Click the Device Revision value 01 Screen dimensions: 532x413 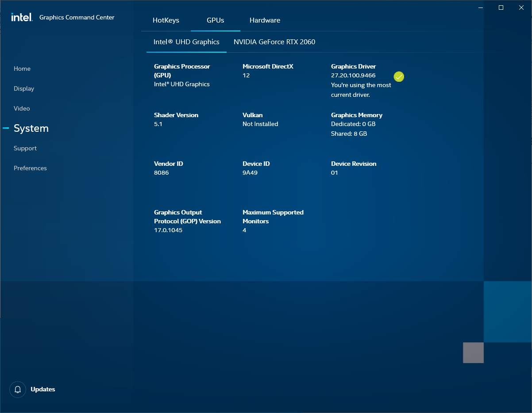[x=335, y=173]
